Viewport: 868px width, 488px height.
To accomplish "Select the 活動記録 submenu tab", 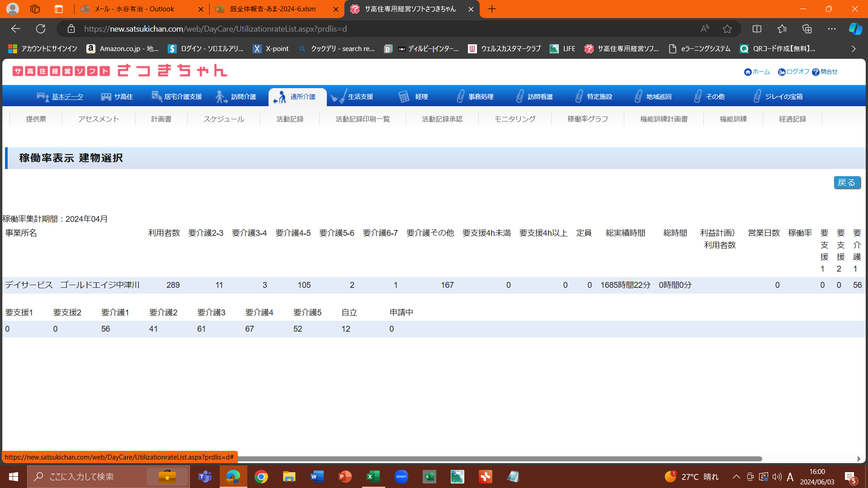I will click(x=290, y=119).
